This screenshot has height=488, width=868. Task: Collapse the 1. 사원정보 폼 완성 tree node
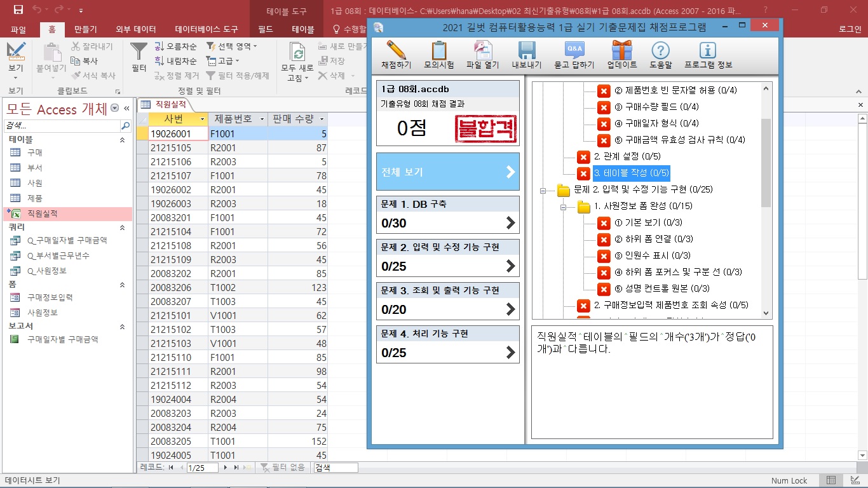tap(564, 207)
